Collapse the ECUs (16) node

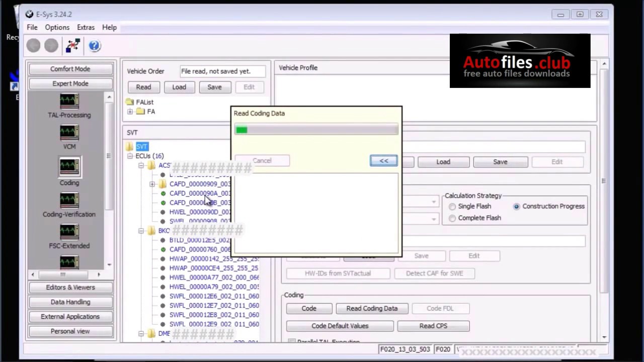130,156
